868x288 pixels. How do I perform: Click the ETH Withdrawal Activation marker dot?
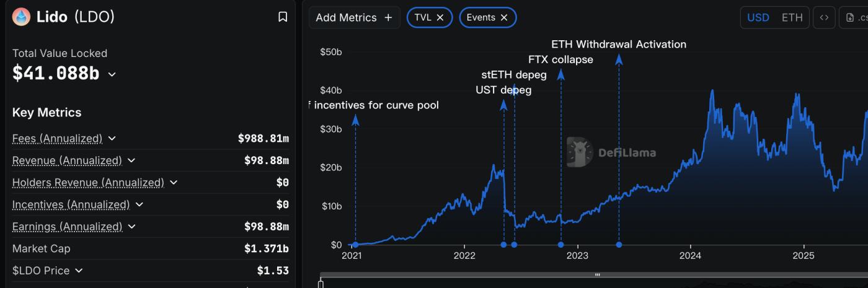pos(619,245)
